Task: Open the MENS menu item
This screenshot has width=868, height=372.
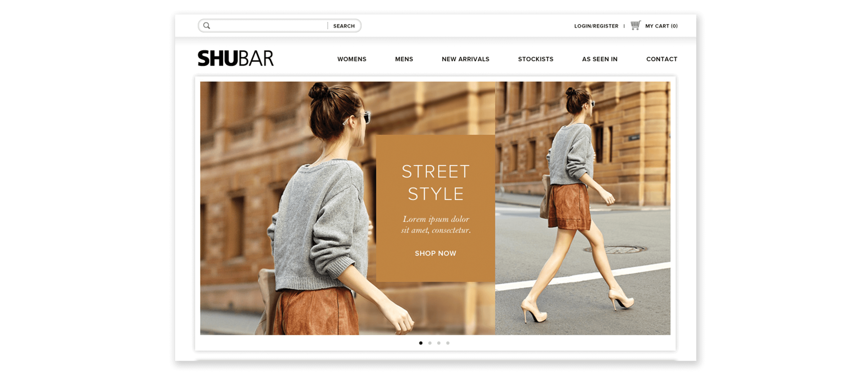Action: pyautogui.click(x=404, y=59)
